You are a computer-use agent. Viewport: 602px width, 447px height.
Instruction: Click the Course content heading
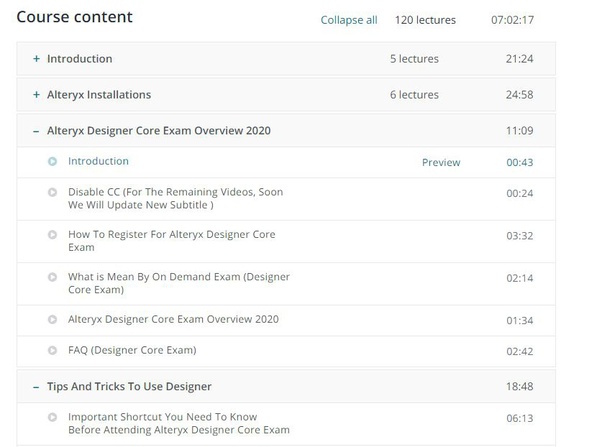pyautogui.click(x=74, y=17)
